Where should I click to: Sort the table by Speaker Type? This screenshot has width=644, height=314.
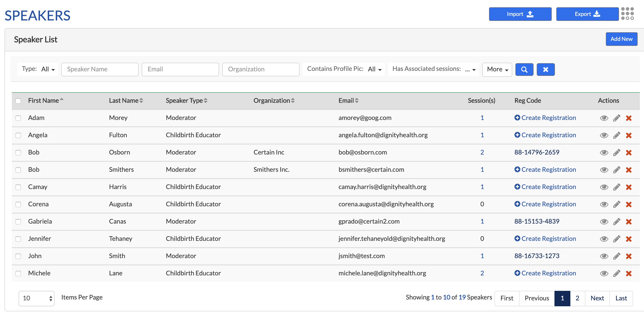pos(187,100)
